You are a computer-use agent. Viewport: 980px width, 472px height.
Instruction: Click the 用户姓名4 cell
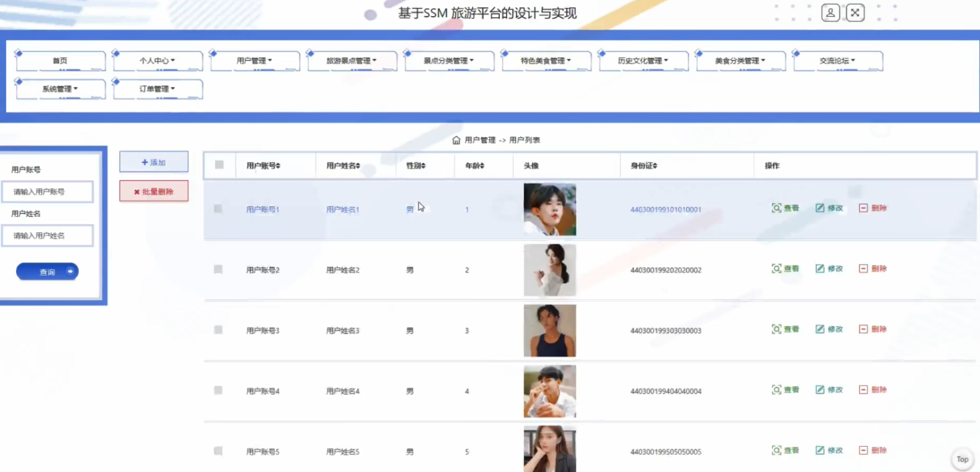coord(343,391)
